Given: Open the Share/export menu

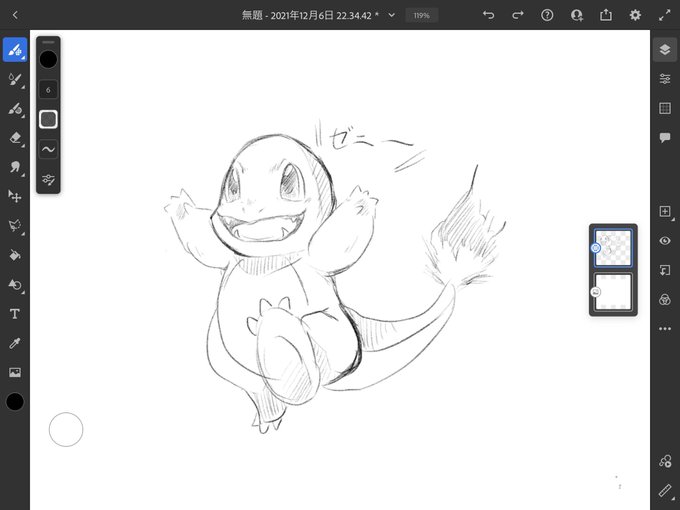Looking at the screenshot, I should [x=606, y=15].
